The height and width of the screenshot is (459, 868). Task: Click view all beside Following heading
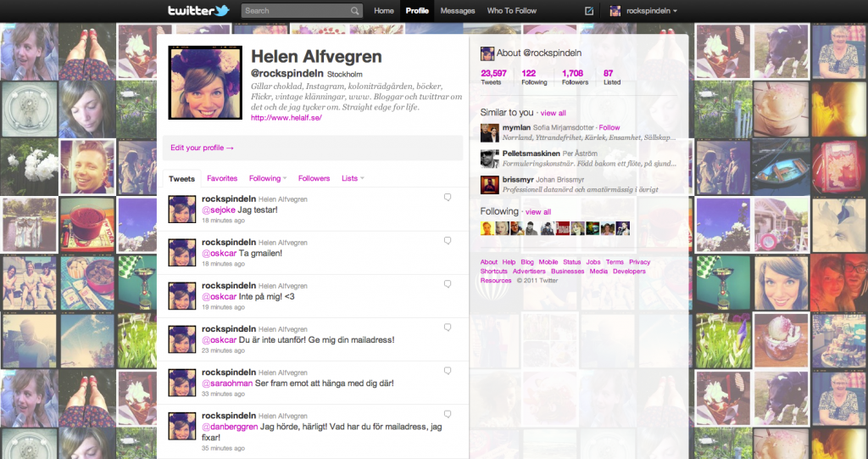click(538, 212)
